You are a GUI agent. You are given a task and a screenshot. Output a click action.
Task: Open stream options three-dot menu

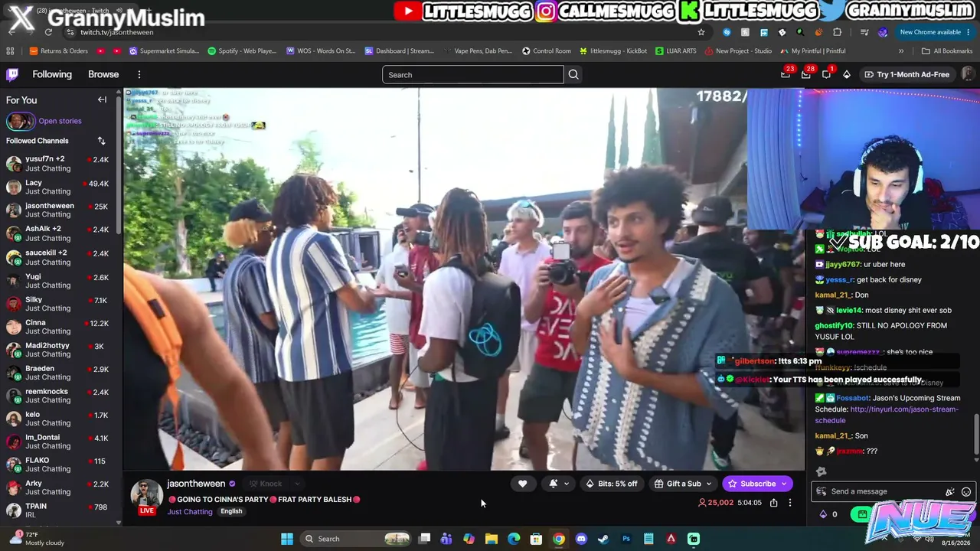(790, 503)
